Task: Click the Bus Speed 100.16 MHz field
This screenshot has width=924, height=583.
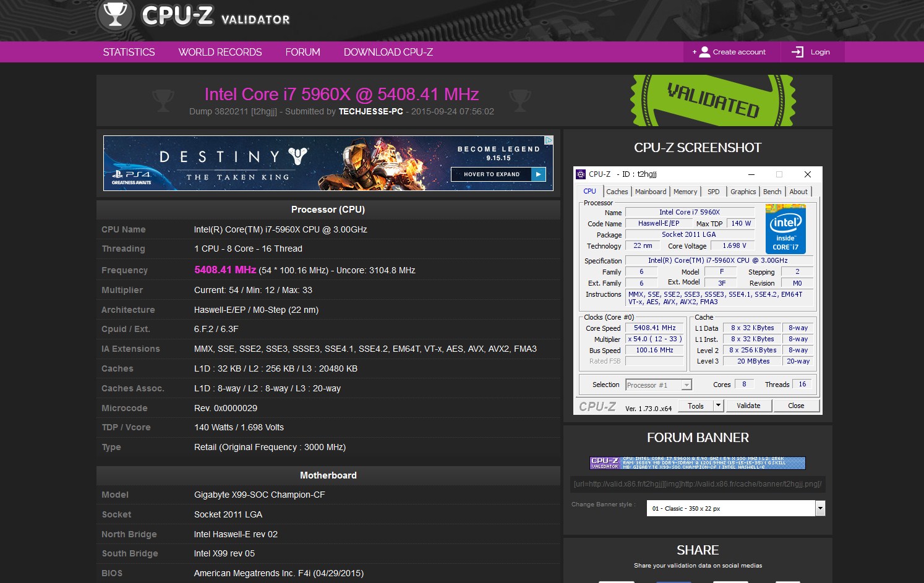Action: click(x=654, y=351)
